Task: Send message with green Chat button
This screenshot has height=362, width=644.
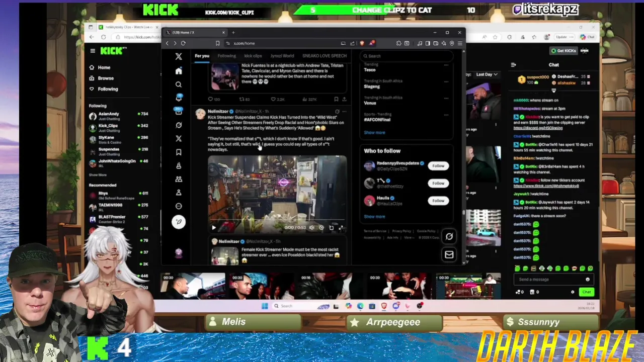Action: [587, 292]
